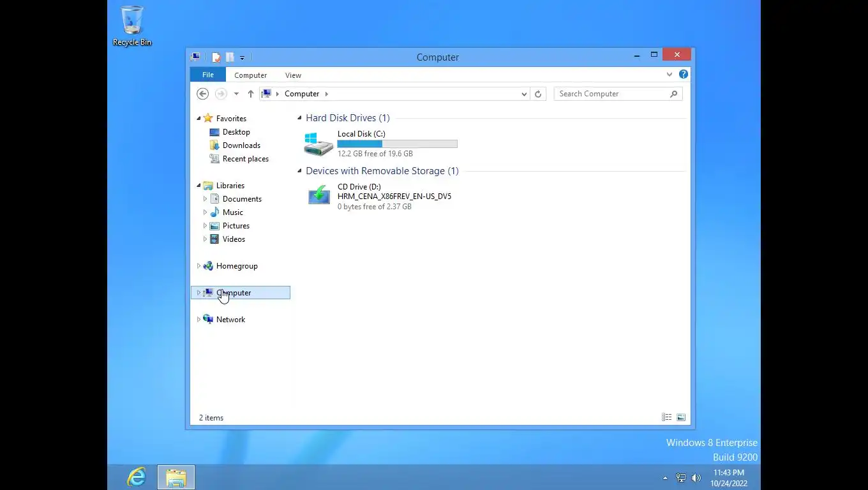Click the Properties icon in the quick access toolbar
The height and width of the screenshot is (490, 868).
click(216, 57)
